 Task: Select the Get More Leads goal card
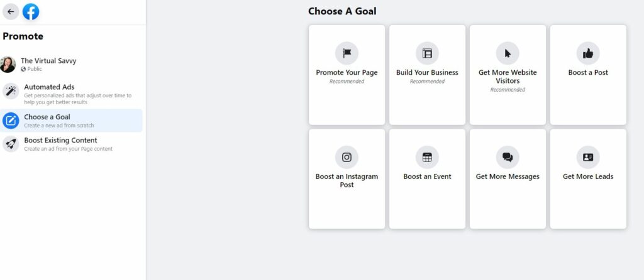coord(588,179)
